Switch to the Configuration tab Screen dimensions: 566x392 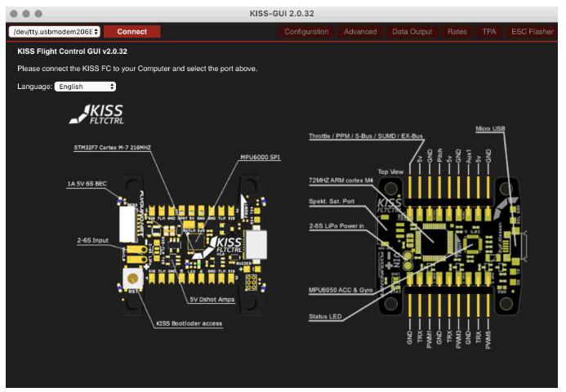306,32
